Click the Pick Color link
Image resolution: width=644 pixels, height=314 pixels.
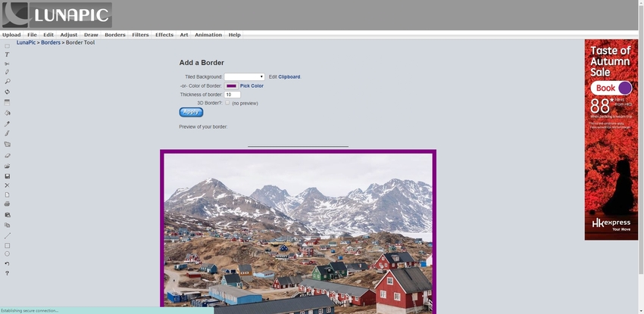click(x=252, y=86)
